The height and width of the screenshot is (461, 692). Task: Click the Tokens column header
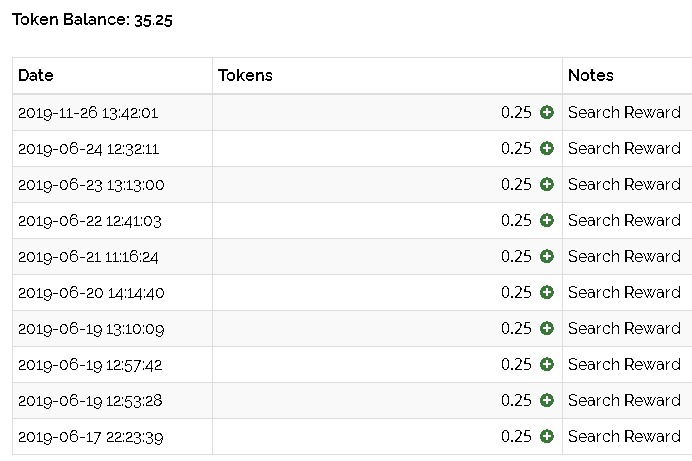coord(245,75)
